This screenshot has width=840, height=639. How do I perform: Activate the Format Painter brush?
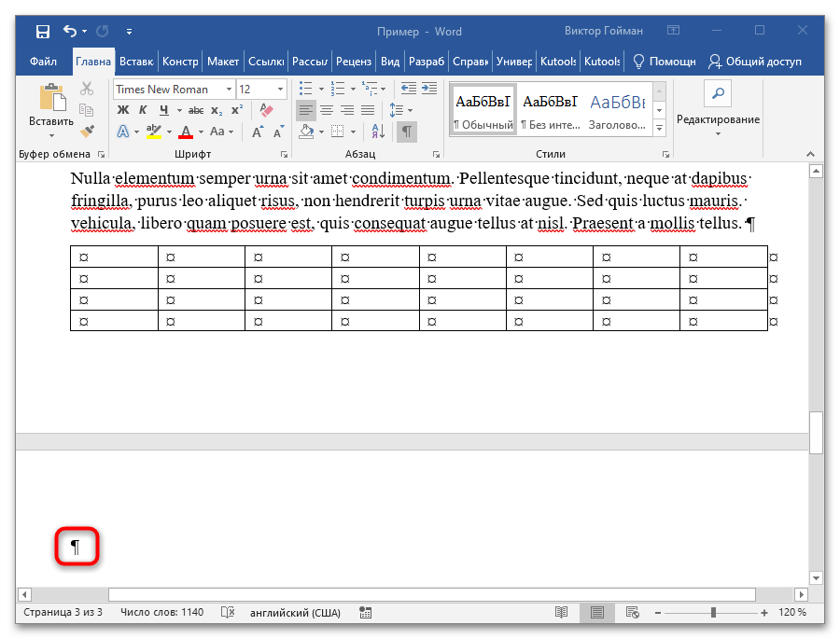pyautogui.click(x=87, y=132)
